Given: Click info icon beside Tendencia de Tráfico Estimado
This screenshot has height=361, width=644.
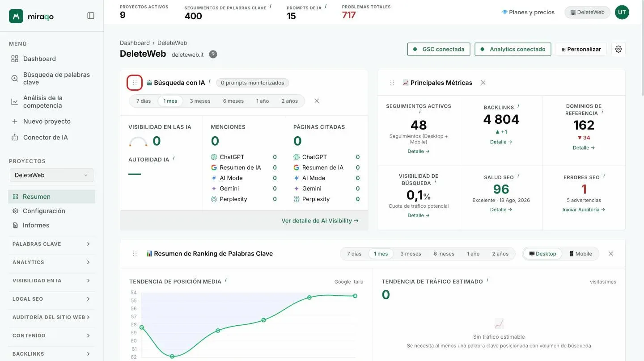Looking at the screenshot, I should click(x=487, y=280).
